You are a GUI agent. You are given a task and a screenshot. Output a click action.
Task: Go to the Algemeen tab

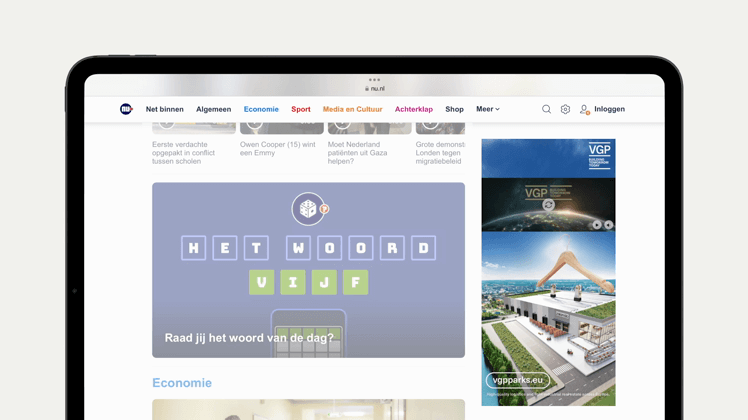(x=213, y=109)
